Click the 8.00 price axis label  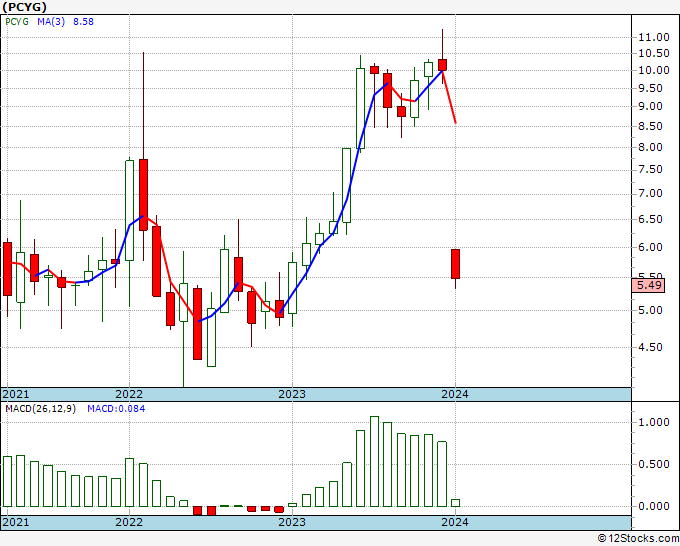[651, 147]
